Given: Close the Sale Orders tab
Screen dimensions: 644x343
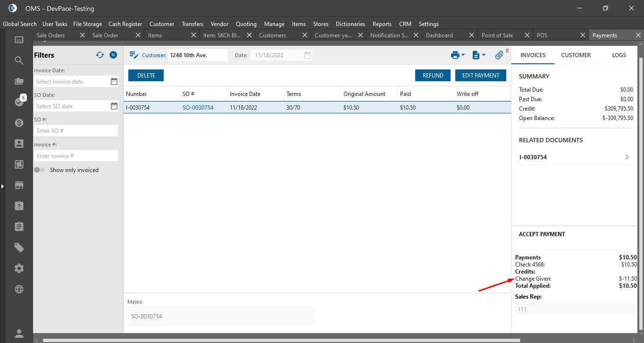Looking at the screenshot, I should (83, 35).
